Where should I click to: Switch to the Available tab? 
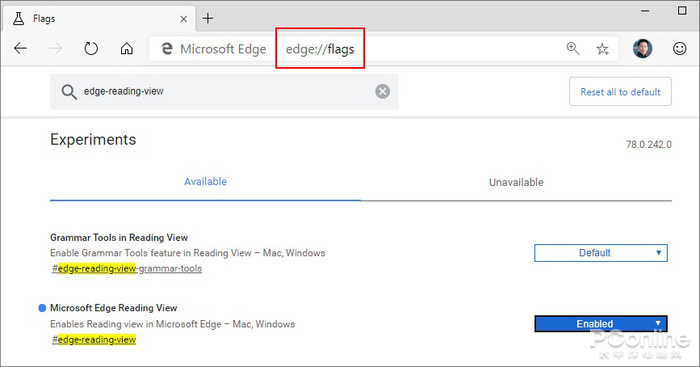click(205, 182)
